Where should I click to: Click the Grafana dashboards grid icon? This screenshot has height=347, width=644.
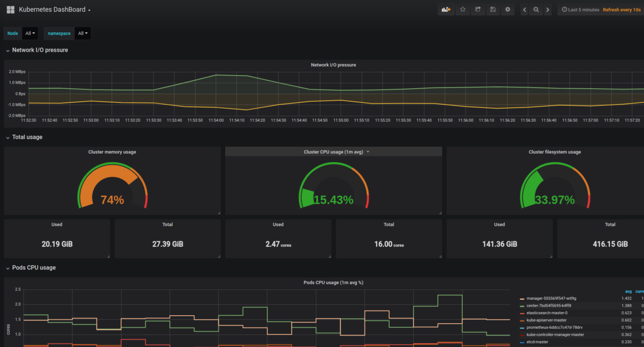[x=10, y=10]
